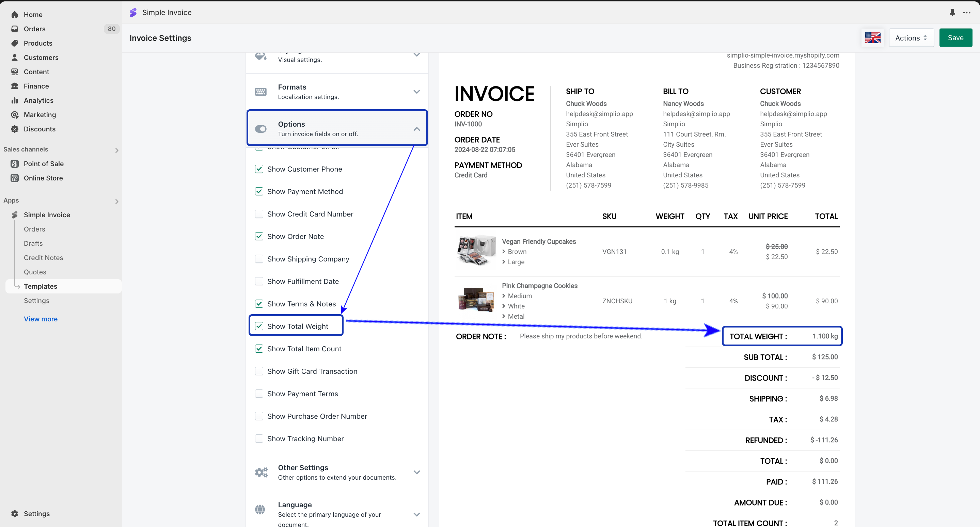980x527 pixels.
Task: Open Credit Notes under Simple Invoice
Action: tap(43, 258)
